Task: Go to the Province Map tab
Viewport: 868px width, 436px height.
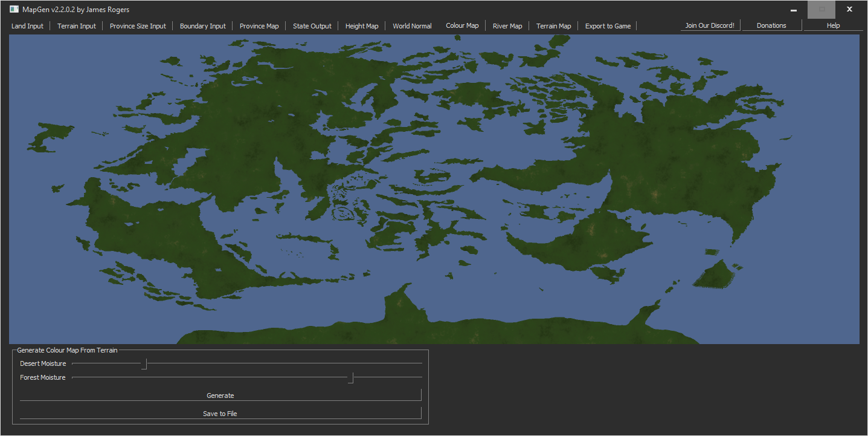Action: pos(259,26)
